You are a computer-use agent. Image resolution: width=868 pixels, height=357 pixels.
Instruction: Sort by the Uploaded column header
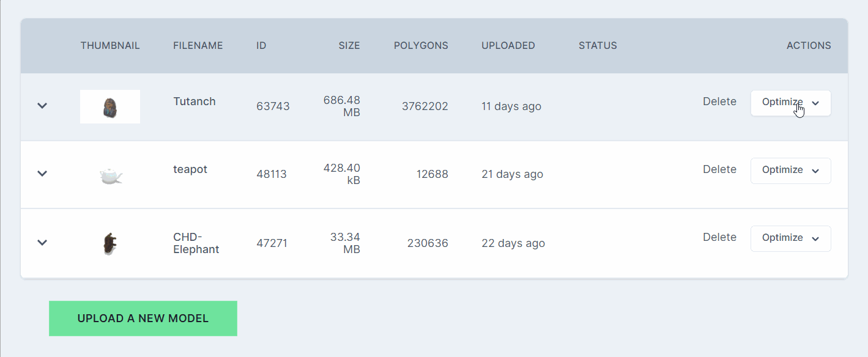pos(508,46)
